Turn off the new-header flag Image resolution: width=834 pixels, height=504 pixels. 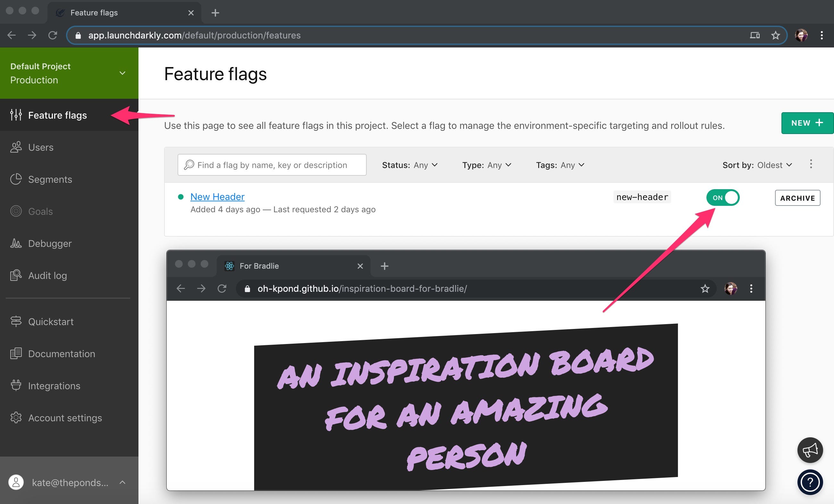pyautogui.click(x=723, y=198)
